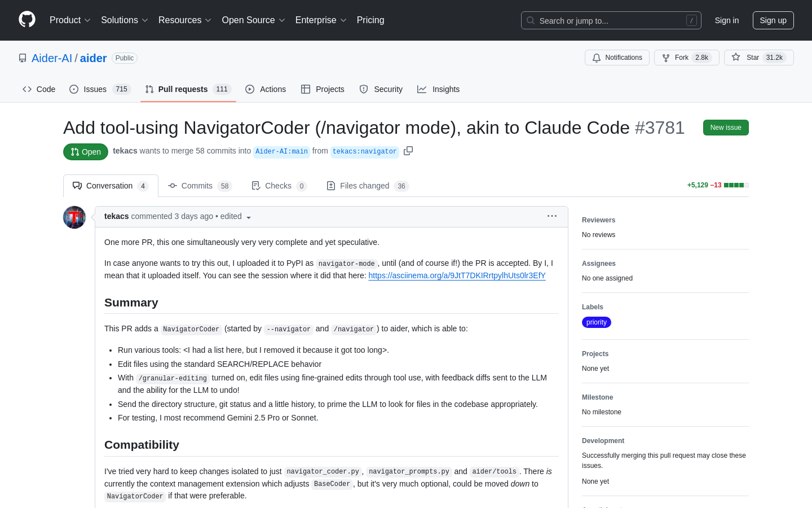Click the Open status badge

[x=86, y=152]
